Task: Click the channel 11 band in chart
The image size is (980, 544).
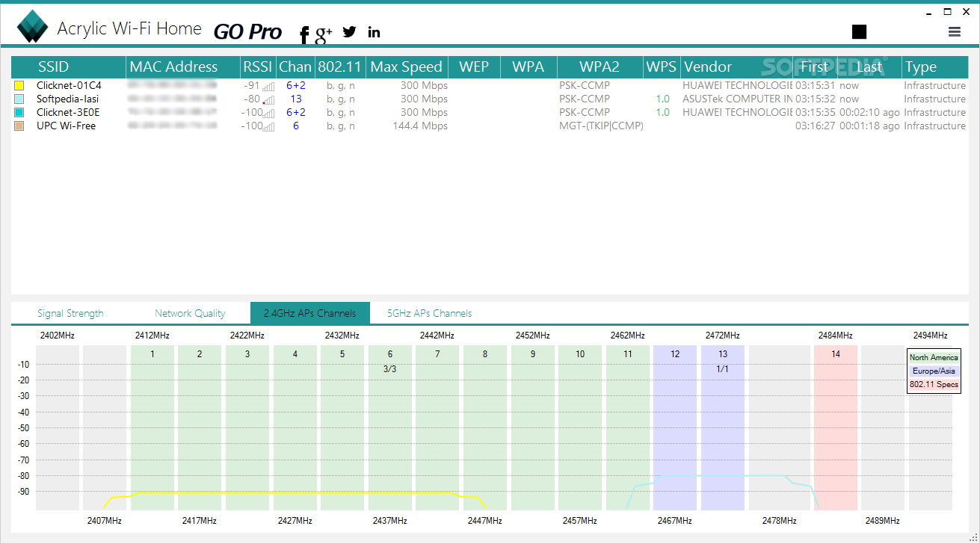Action: (628, 427)
